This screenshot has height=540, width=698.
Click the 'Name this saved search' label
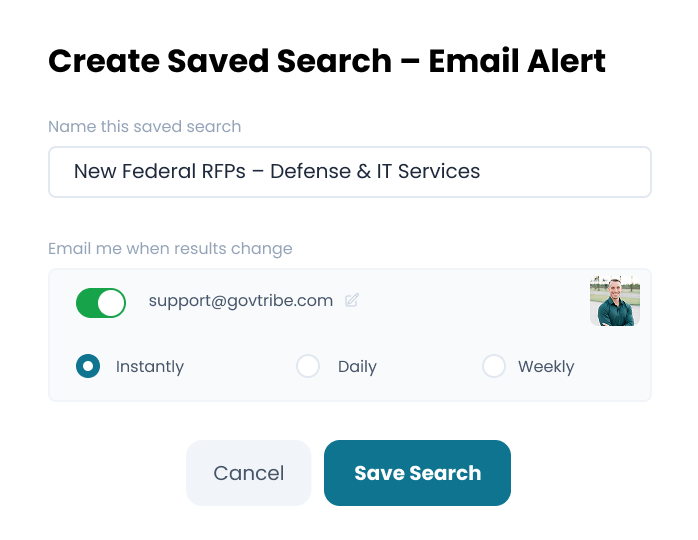click(145, 127)
